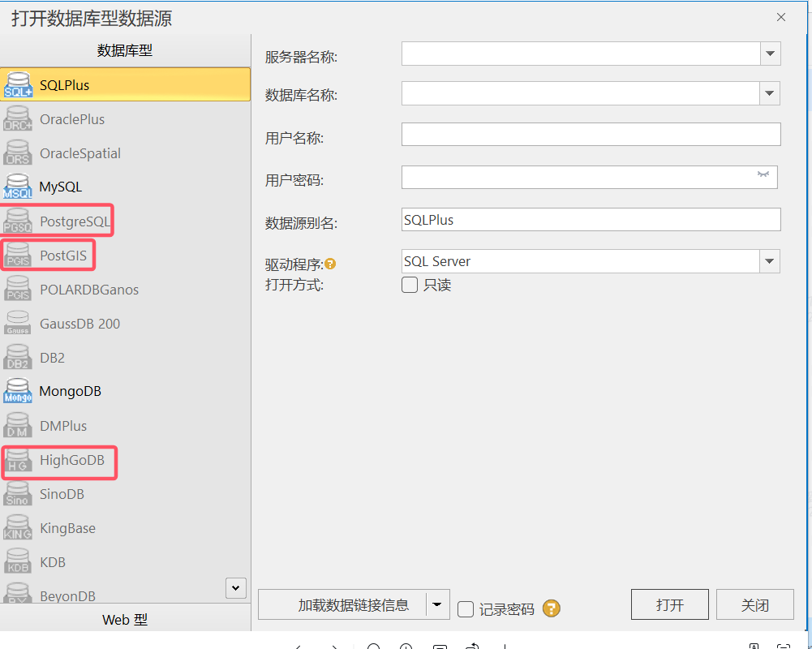The height and width of the screenshot is (649, 812).
Task: Click the DMPlus database icon
Action: point(18,426)
